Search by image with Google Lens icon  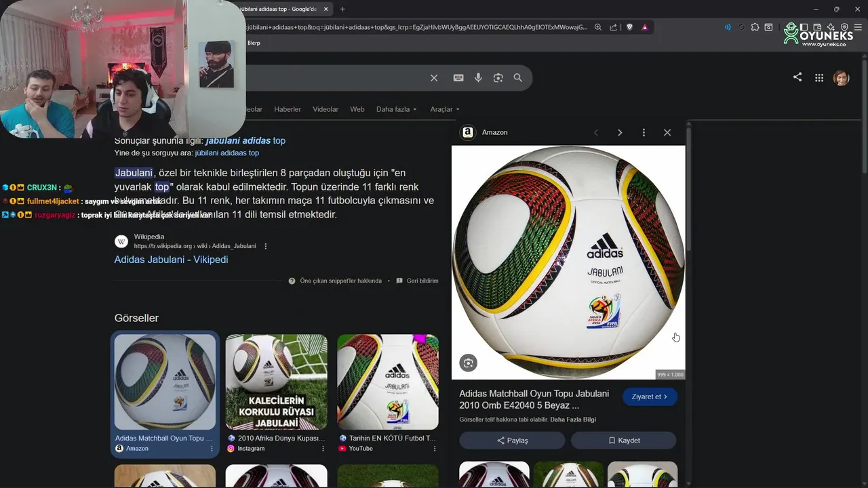(x=498, y=78)
